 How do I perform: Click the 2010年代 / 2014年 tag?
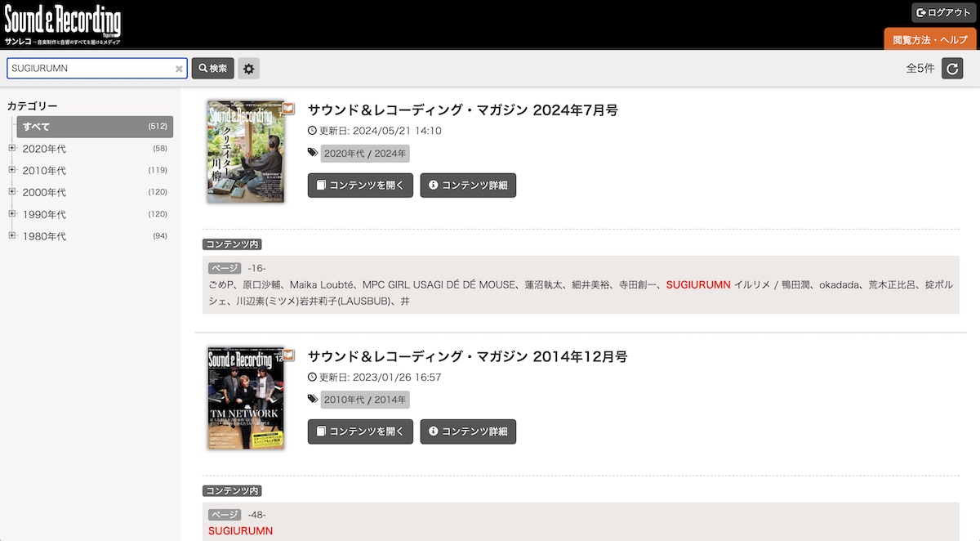(365, 400)
